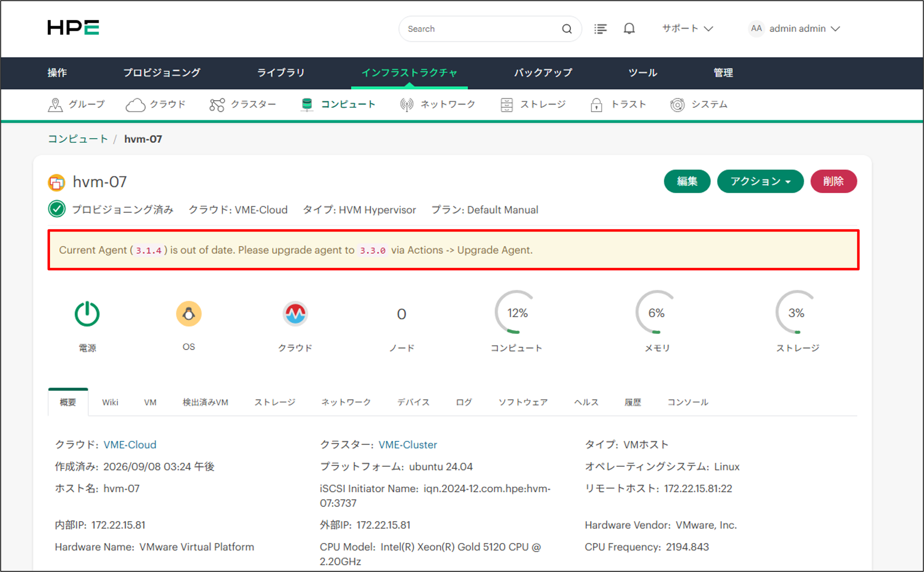Click the Linux OS penguin icon
This screenshot has height=572, width=924.
point(189,314)
